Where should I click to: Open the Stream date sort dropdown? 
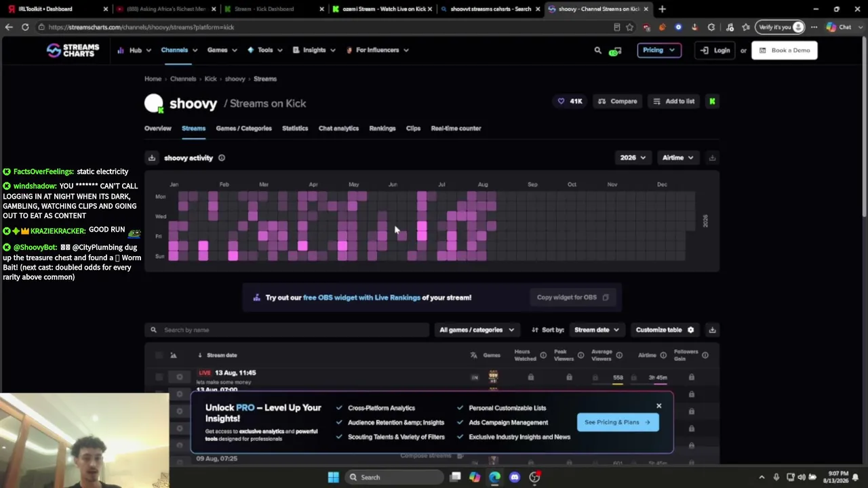(597, 330)
